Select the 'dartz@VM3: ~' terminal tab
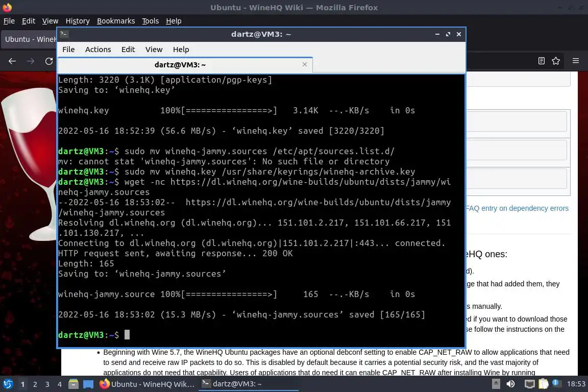Viewport: 588px width, 392px height. pyautogui.click(x=180, y=64)
